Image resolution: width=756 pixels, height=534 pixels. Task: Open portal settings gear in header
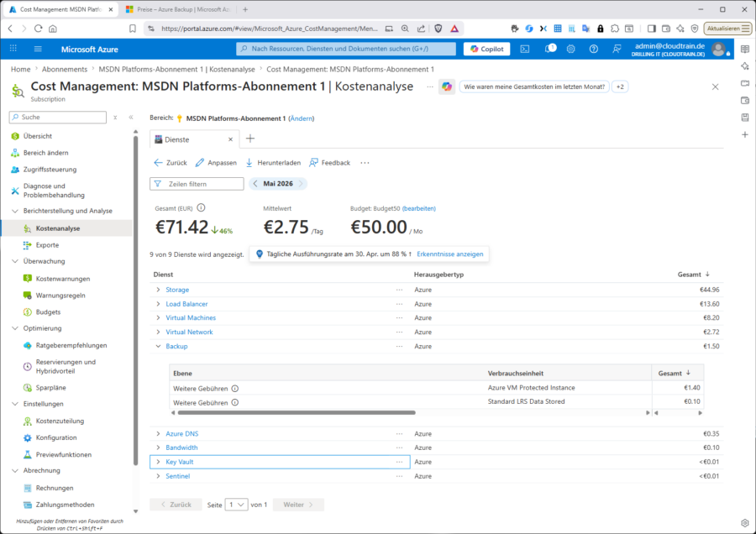(571, 49)
